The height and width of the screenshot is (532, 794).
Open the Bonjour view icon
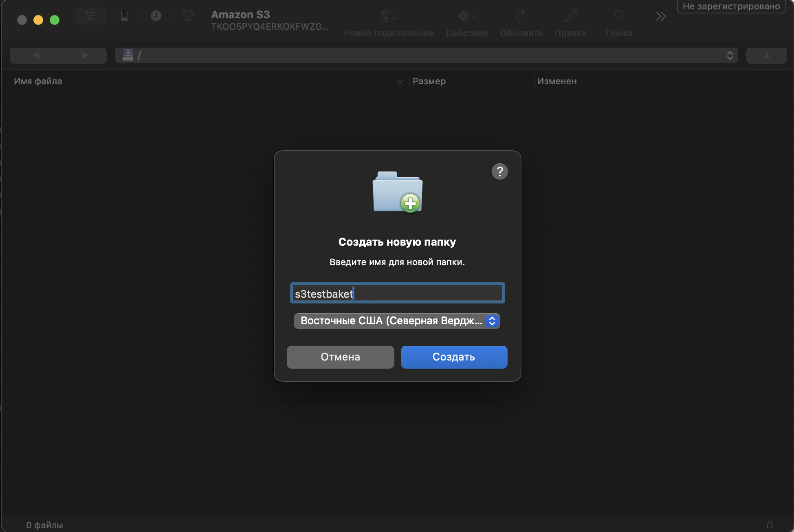point(188,16)
